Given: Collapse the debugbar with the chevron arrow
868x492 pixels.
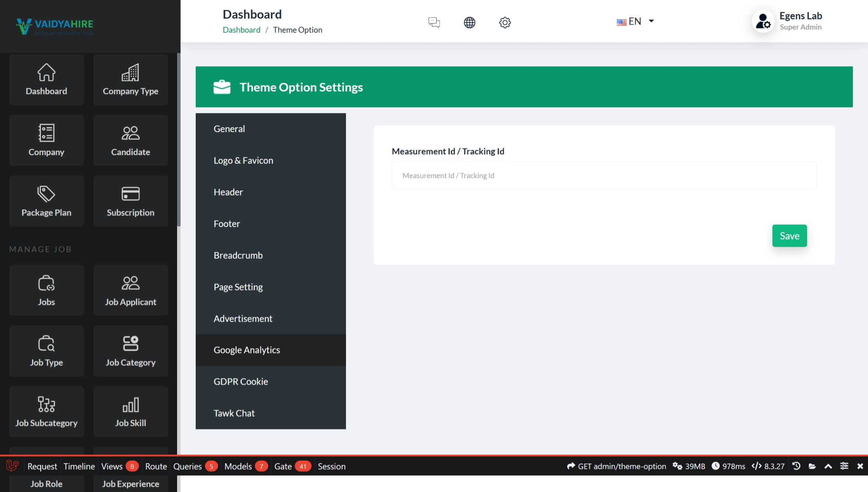Looking at the screenshot, I should (828, 466).
